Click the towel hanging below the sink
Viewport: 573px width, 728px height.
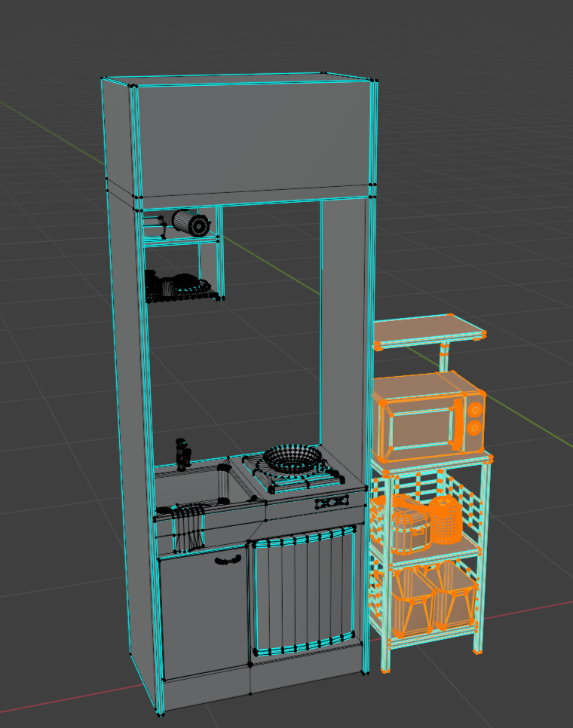click(190, 528)
